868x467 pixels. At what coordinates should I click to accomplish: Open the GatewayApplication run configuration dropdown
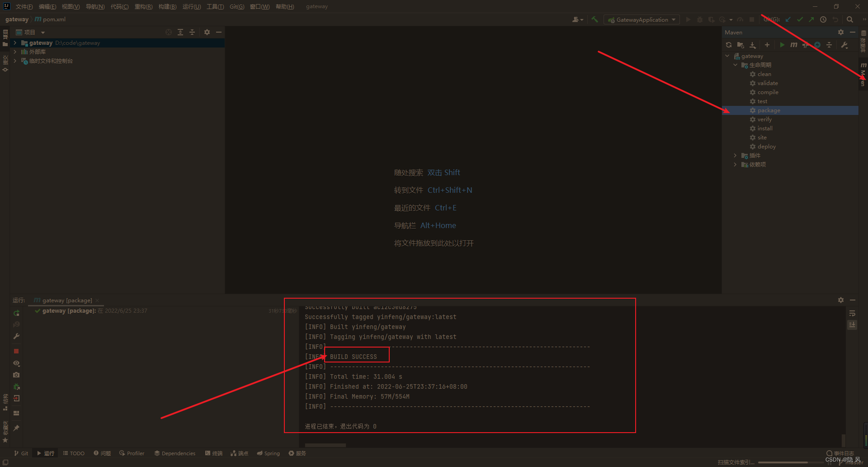point(642,19)
